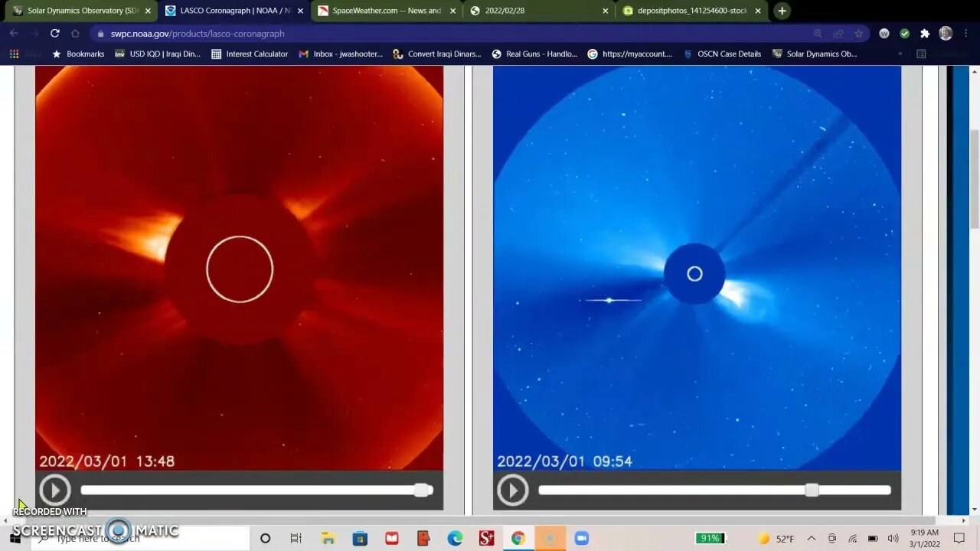Click the 91% battery indicator
Viewport: 980px width, 551px height.
[710, 539]
